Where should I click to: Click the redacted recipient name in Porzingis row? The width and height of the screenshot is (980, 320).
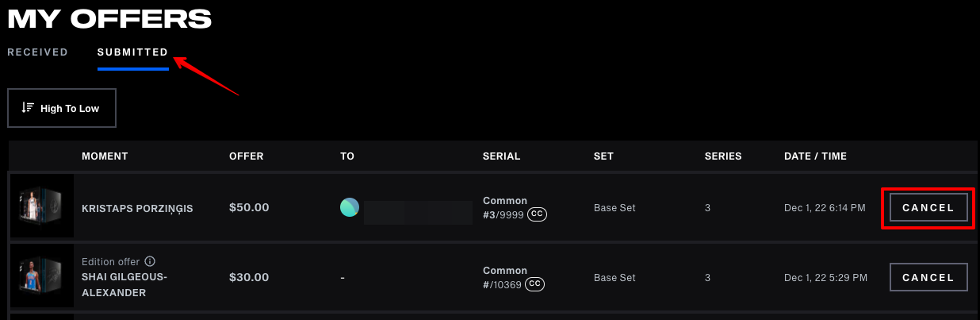pyautogui.click(x=418, y=213)
